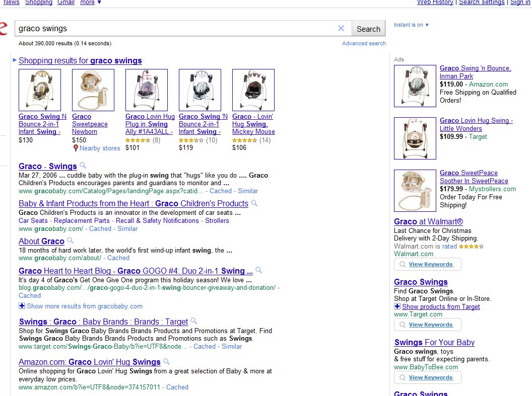Open Graco - Lovin' Hug Swing, Mickey Mouse title
Screen dimensions: 532x396
(x=253, y=124)
